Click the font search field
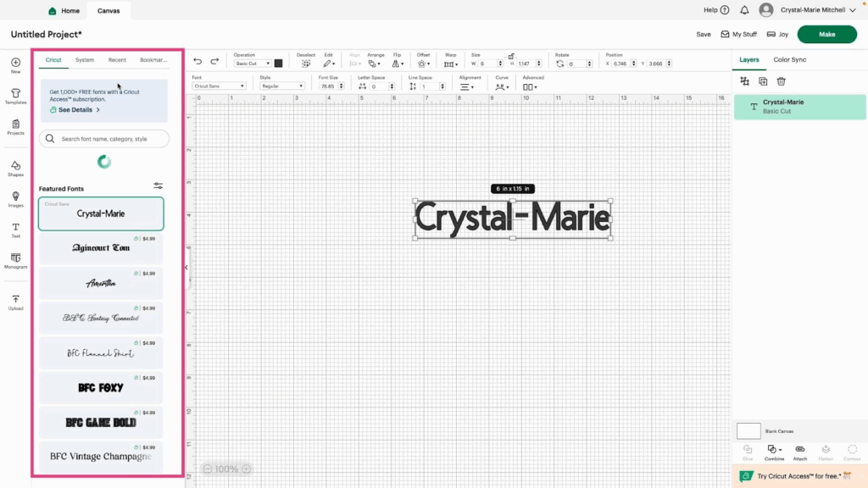 [104, 139]
